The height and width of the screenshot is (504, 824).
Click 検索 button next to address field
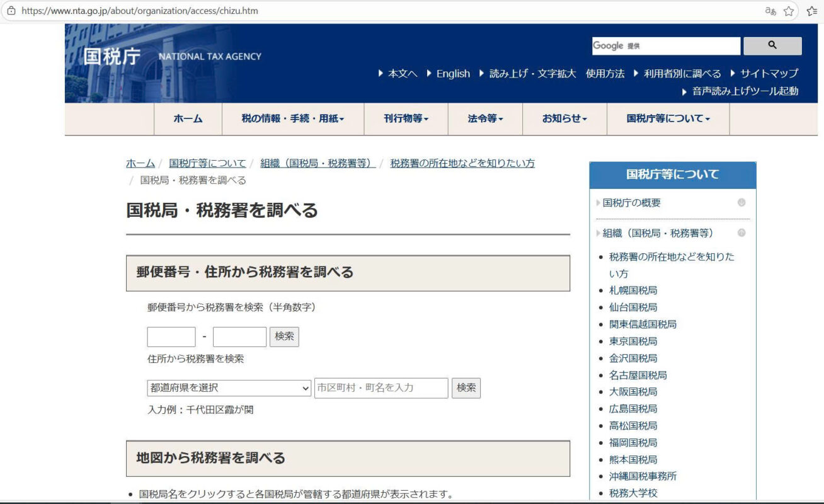(466, 388)
